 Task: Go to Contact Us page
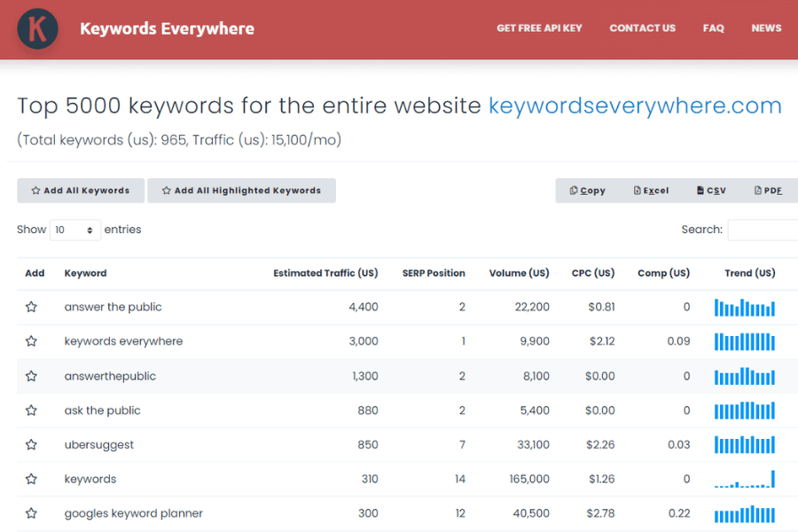coord(642,28)
